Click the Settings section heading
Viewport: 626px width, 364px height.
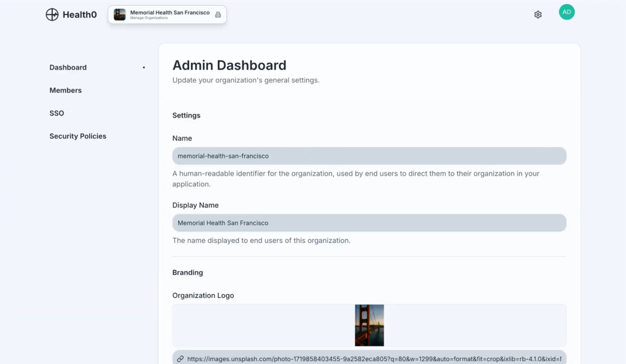coord(186,115)
